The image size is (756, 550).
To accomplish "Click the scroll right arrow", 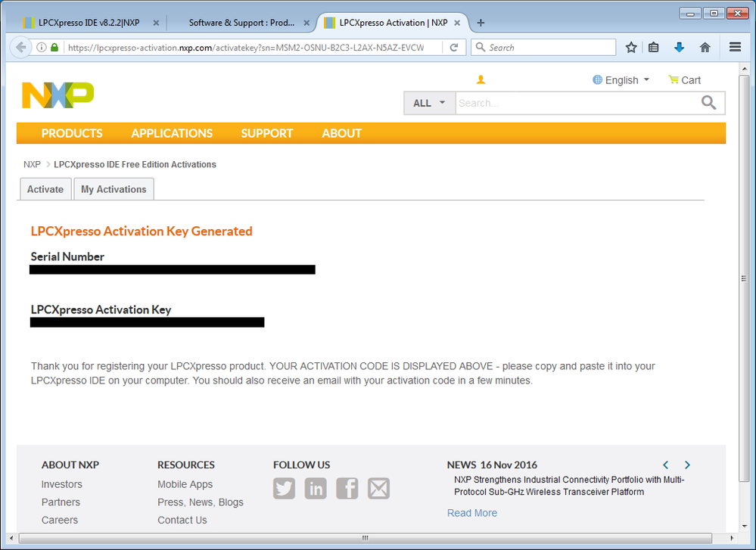I will [732, 538].
